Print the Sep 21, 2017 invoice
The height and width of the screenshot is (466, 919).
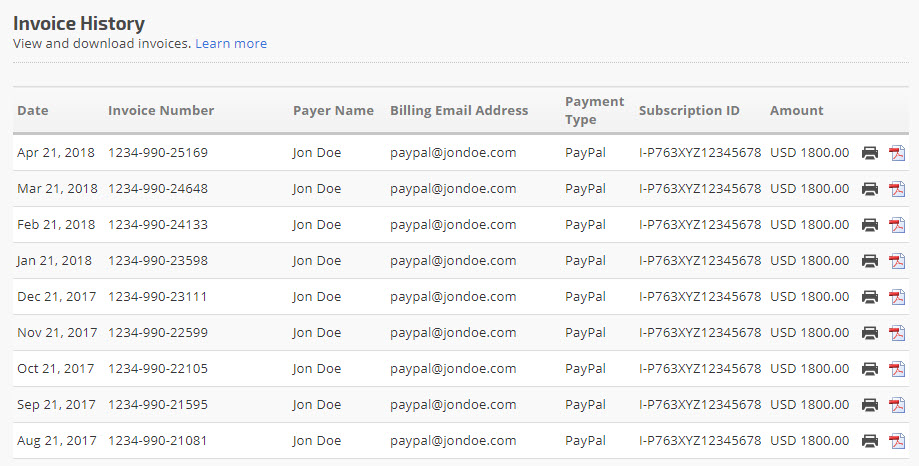click(870, 405)
